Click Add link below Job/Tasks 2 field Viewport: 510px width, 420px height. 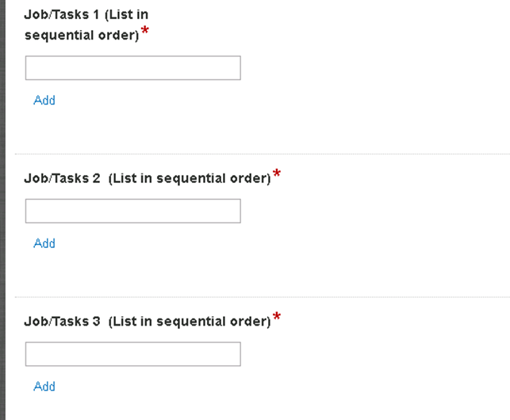click(x=44, y=243)
